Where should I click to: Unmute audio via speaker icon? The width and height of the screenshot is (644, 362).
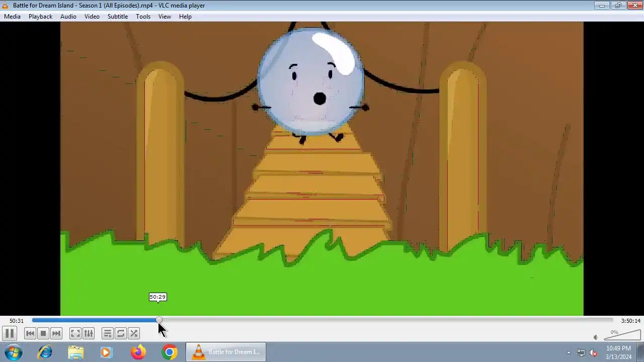coord(596,337)
